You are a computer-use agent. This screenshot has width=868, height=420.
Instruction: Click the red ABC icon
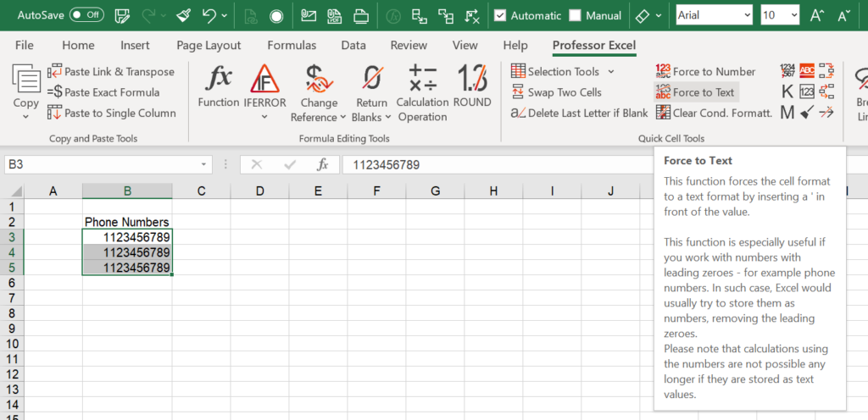pyautogui.click(x=807, y=71)
